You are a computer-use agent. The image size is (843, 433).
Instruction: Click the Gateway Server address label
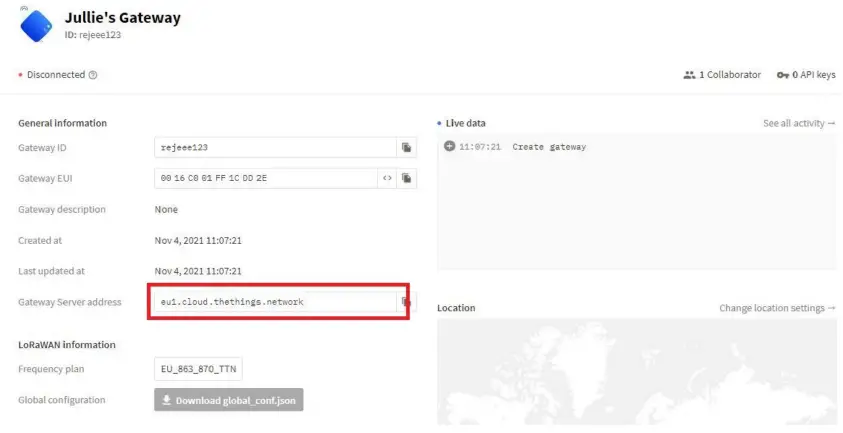click(70, 302)
